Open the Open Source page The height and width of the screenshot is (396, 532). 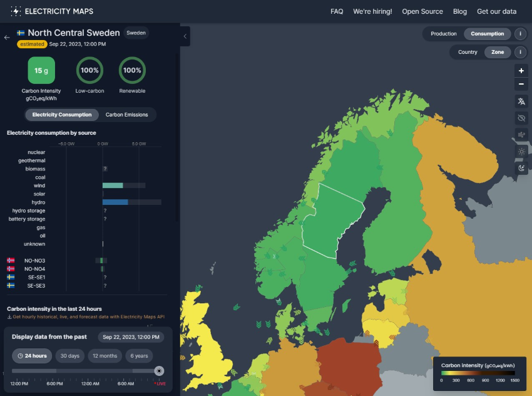(422, 11)
